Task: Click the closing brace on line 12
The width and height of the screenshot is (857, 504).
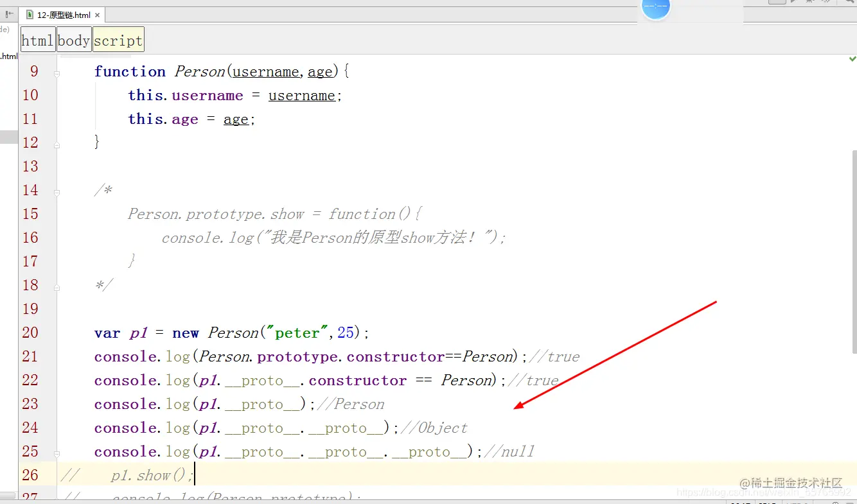Action: pos(97,142)
